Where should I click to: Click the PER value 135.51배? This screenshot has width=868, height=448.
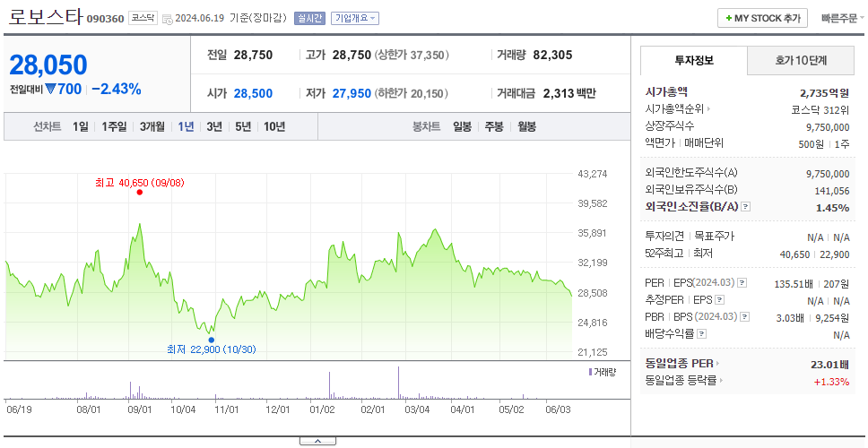[794, 284]
